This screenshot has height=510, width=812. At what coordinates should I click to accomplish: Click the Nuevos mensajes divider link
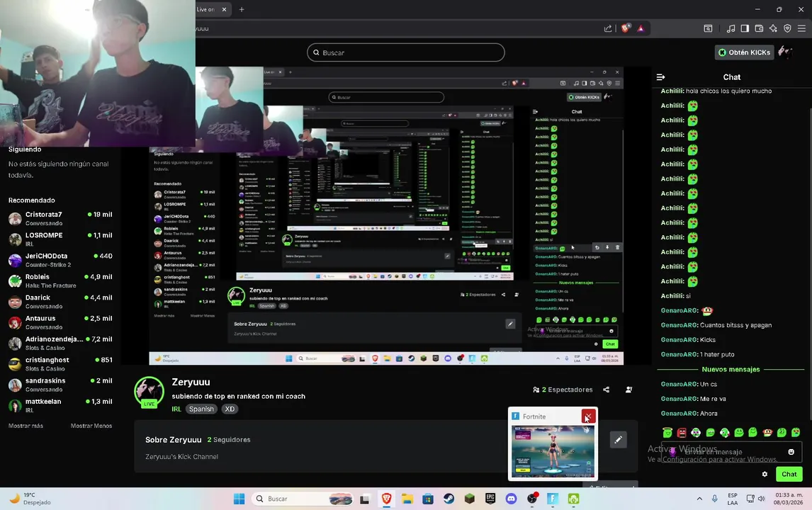731,370
